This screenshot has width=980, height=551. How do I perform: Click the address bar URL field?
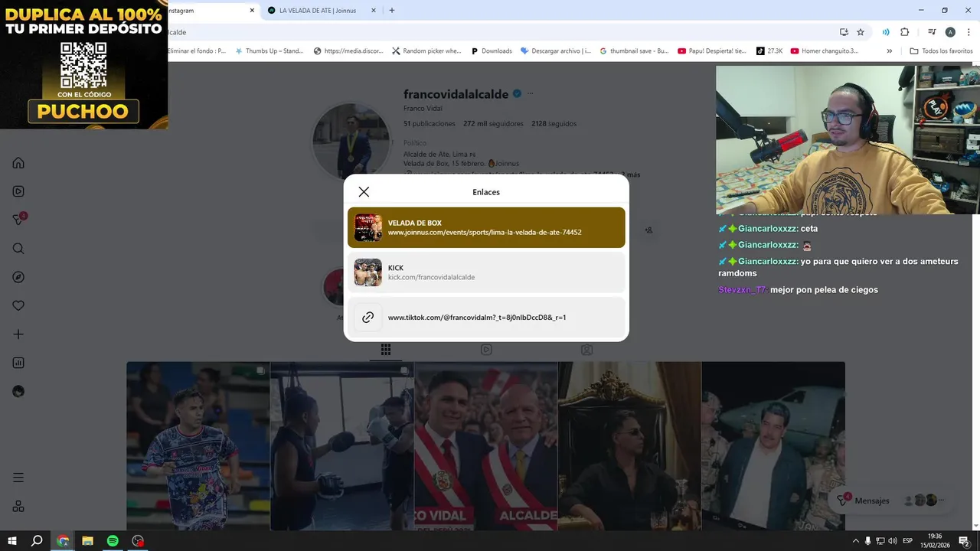pyautogui.click(x=498, y=32)
